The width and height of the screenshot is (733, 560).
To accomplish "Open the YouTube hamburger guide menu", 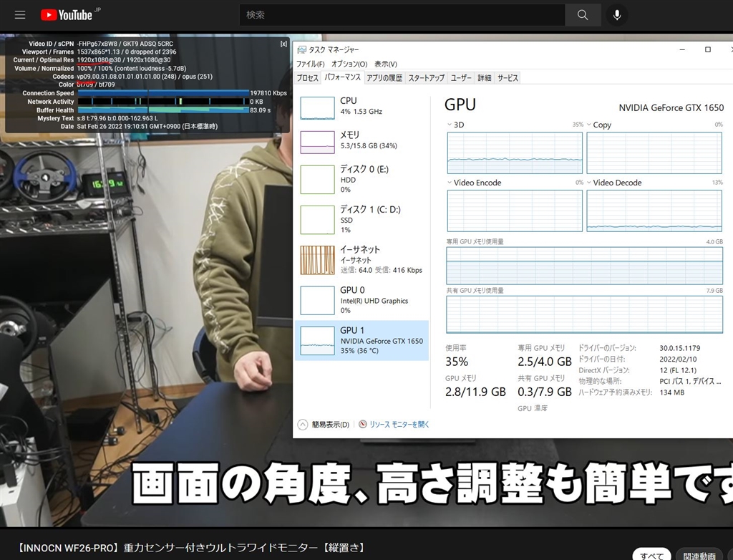I will point(19,14).
